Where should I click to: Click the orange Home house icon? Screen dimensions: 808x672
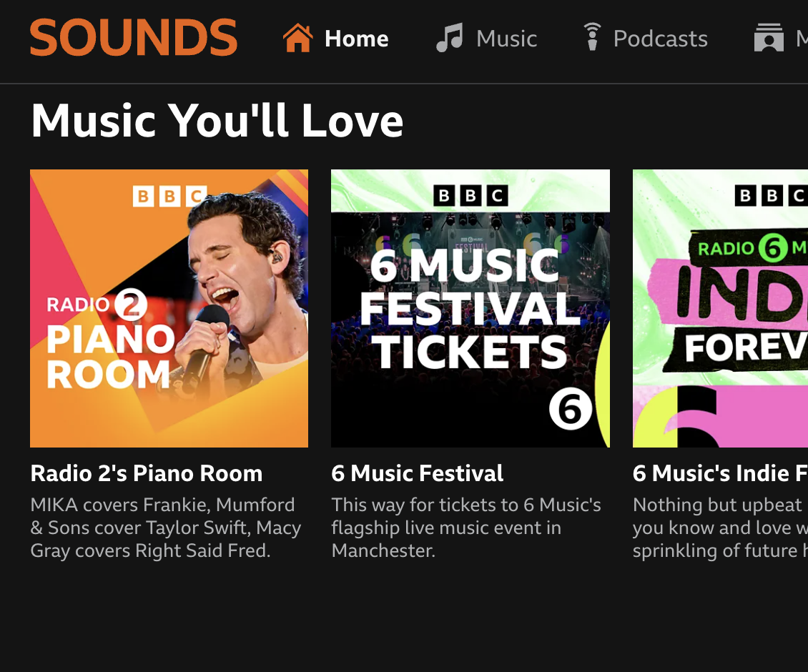297,38
